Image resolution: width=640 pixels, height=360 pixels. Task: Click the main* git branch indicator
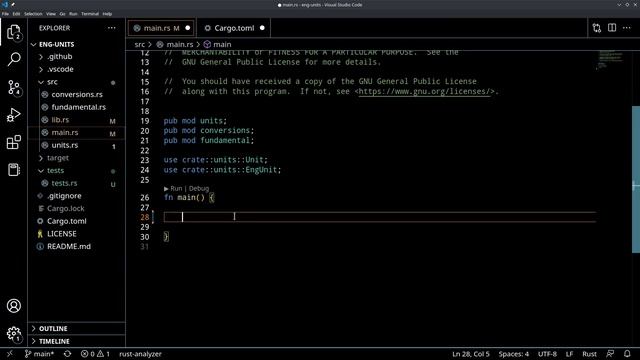(x=39, y=354)
